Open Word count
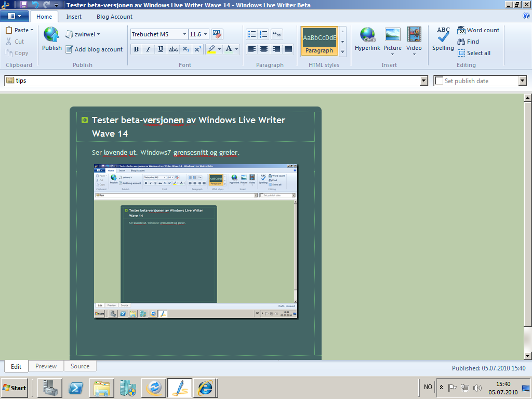 [478, 30]
